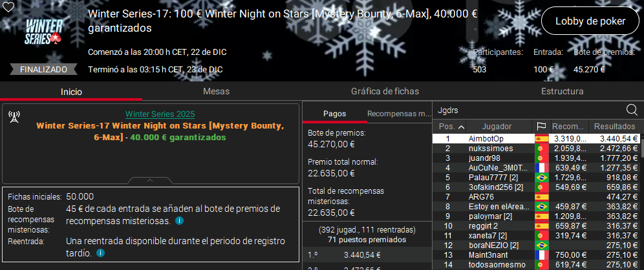Click Spanish flag next to AimbotOp
The width and height of the screenshot is (644, 270).
pos(541,139)
